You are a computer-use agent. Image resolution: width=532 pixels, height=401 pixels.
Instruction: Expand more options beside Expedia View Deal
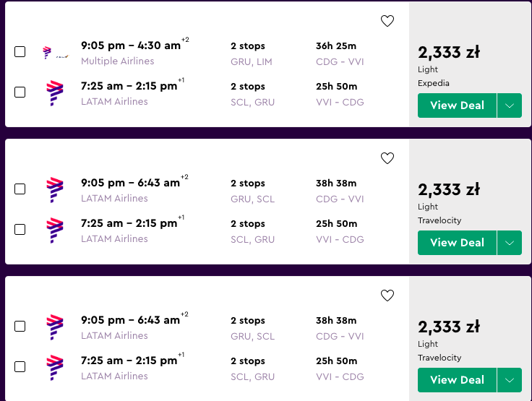(x=510, y=105)
